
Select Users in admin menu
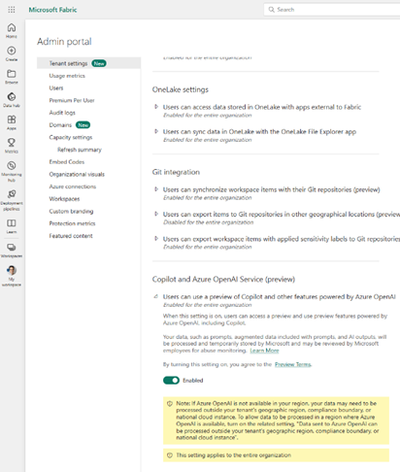coord(56,88)
